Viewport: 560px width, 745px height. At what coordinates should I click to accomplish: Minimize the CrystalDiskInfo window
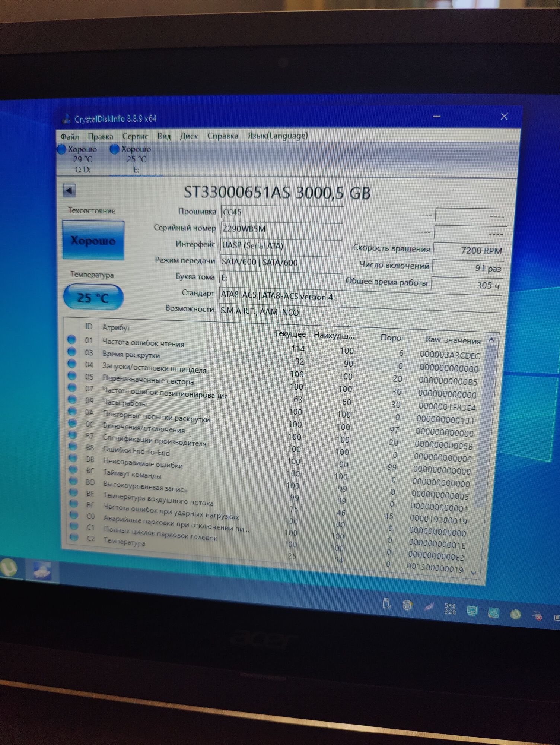437,117
